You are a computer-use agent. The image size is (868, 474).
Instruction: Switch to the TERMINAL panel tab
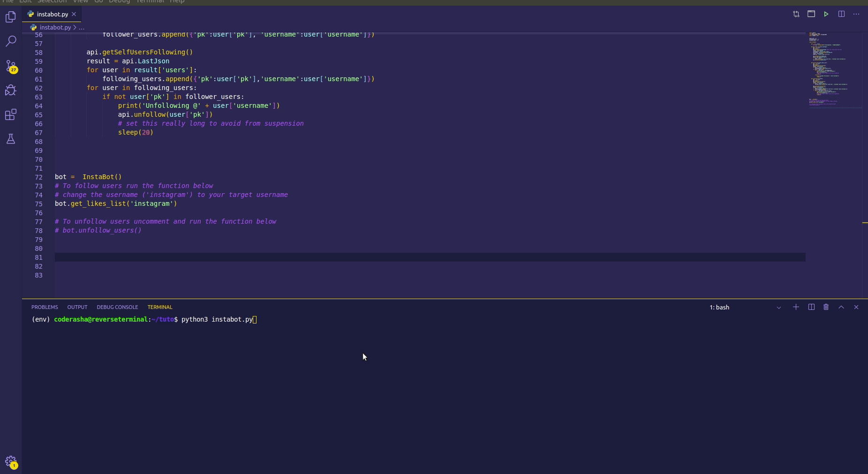160,307
